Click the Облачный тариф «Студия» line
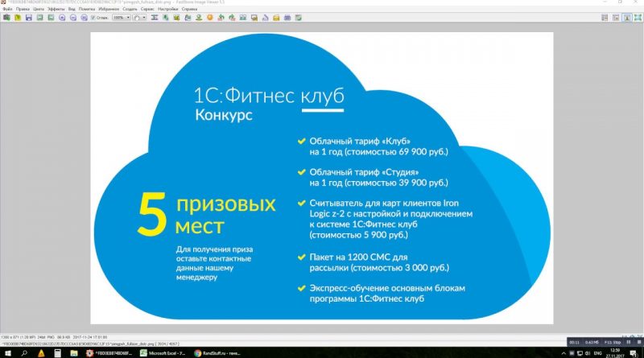The height and width of the screenshot is (358, 644). pyautogui.click(x=364, y=172)
